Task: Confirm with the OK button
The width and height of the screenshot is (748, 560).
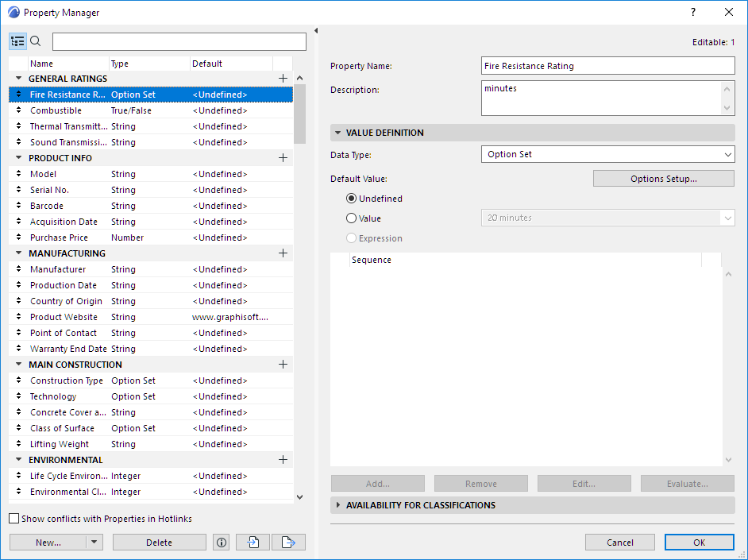Action: tap(700, 543)
